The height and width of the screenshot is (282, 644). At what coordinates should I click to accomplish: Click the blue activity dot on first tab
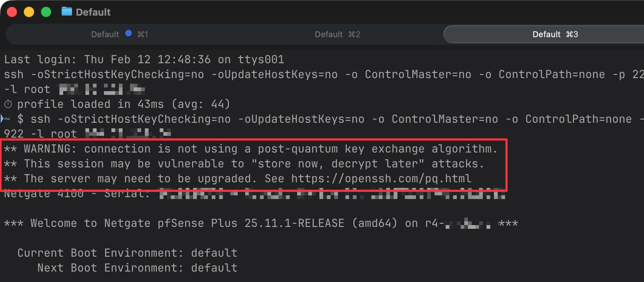tap(129, 33)
